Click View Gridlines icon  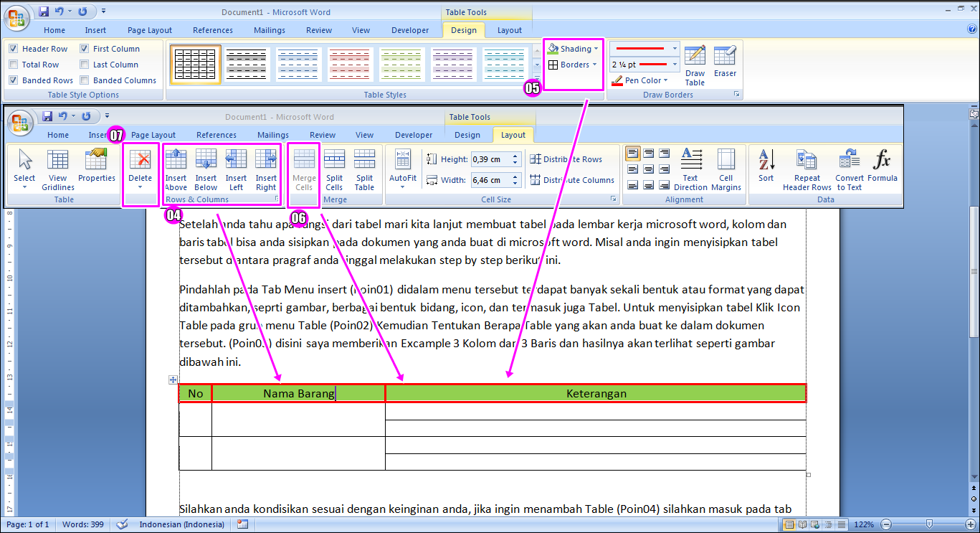pyautogui.click(x=57, y=170)
